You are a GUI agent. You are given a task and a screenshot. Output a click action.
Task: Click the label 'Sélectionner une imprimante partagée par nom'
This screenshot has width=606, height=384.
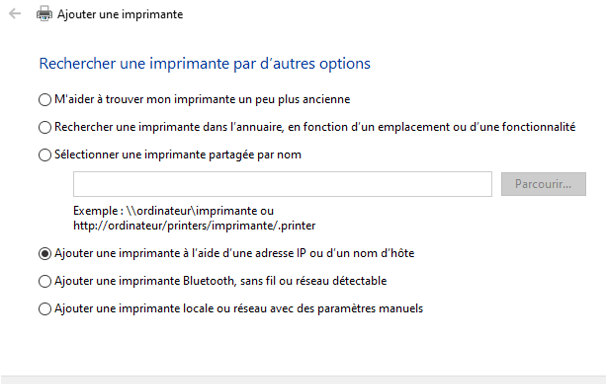coord(178,155)
